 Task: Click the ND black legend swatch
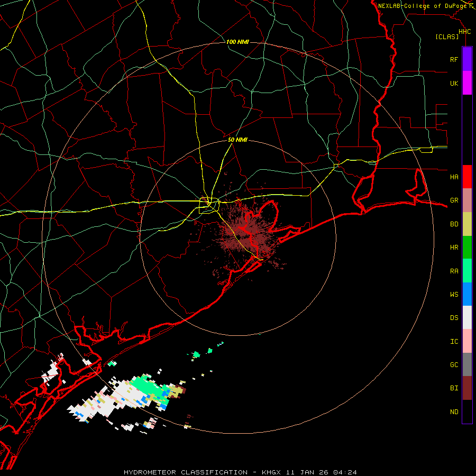pyautogui.click(x=467, y=411)
